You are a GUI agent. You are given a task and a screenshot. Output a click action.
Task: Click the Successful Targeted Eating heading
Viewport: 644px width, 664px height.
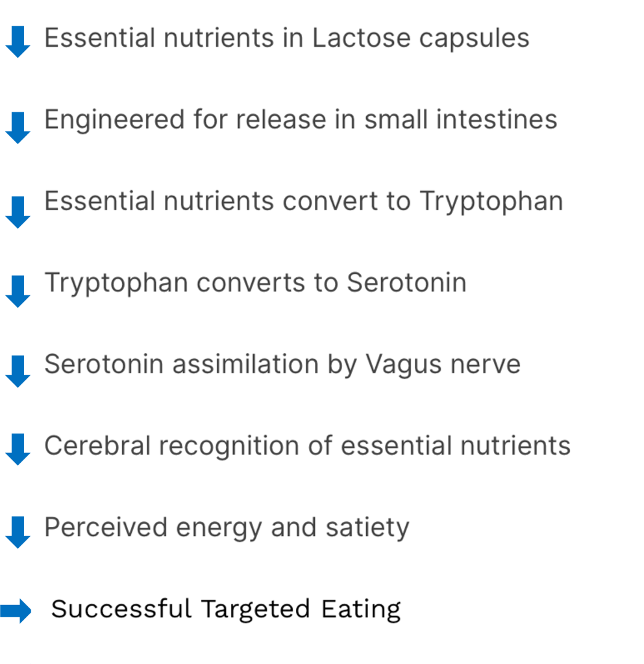point(226,609)
